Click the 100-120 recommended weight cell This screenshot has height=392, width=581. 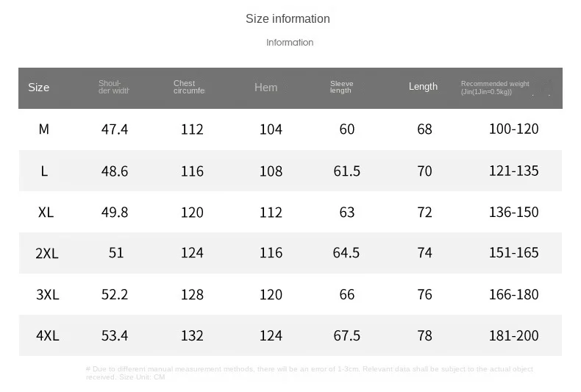tap(513, 129)
